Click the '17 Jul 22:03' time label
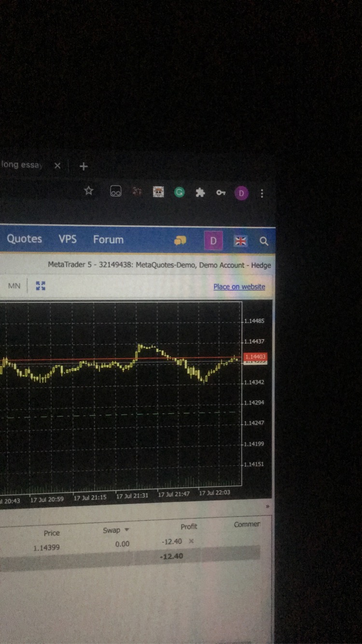Image resolution: width=362 pixels, height=644 pixels. tap(215, 492)
